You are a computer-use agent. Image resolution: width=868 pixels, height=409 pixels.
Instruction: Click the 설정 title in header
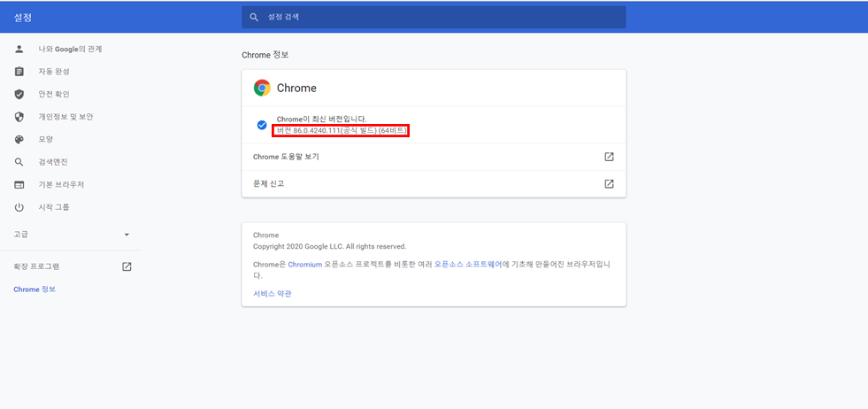click(x=23, y=17)
